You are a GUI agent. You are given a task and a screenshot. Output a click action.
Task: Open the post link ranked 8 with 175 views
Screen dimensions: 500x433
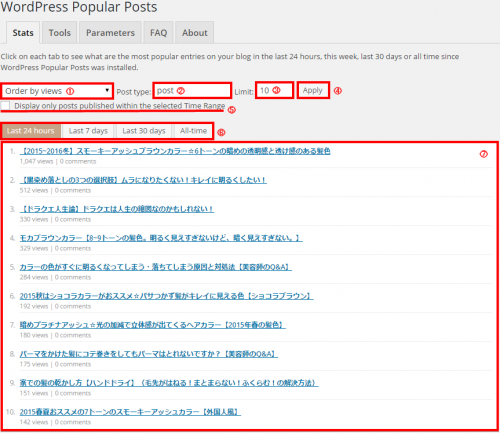[149, 354]
